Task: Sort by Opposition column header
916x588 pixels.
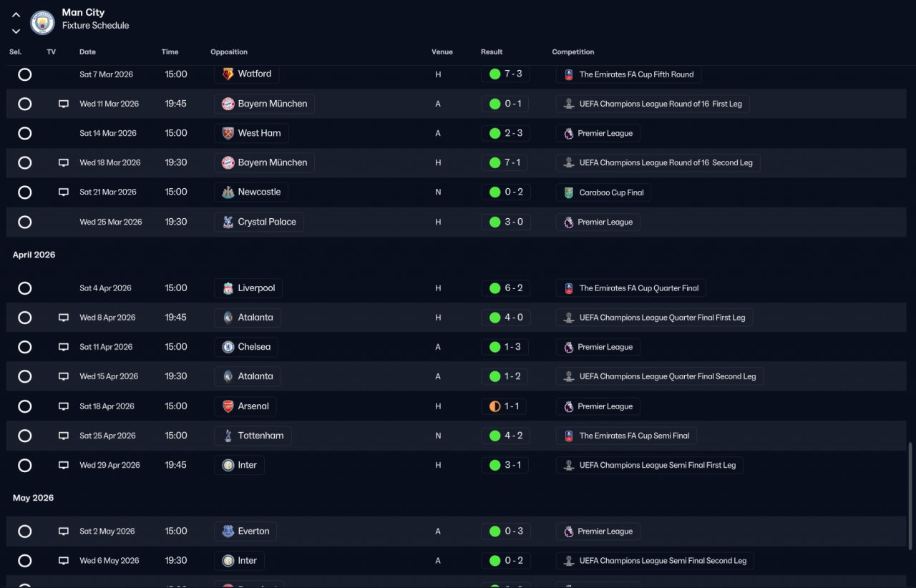Action: (x=229, y=52)
